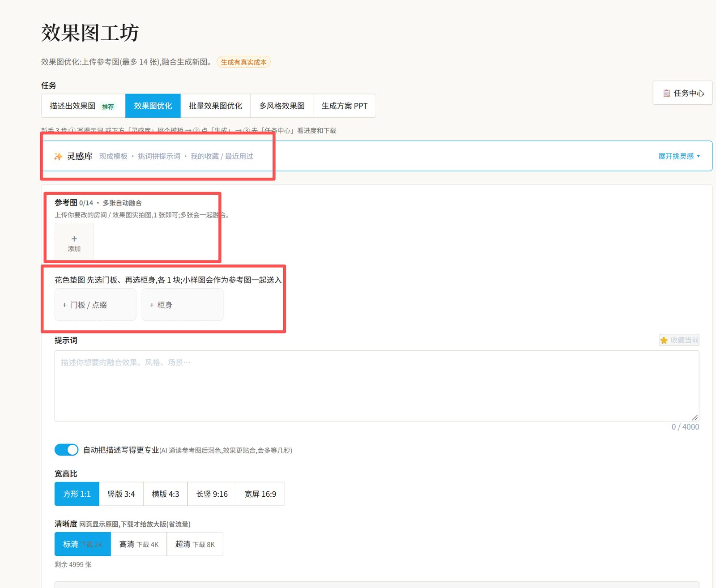
Task: Click the 灵感库 sparkle icon
Action: tap(58, 156)
